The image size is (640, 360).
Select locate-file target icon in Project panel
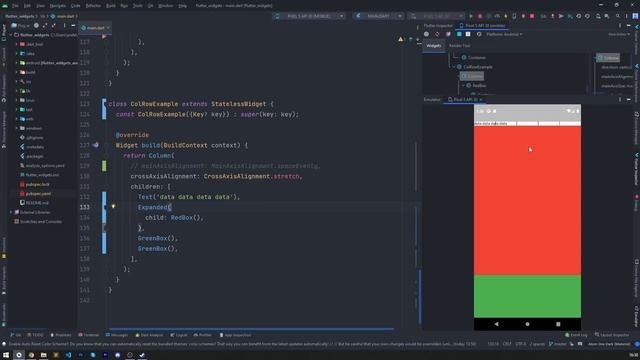pos(36,25)
